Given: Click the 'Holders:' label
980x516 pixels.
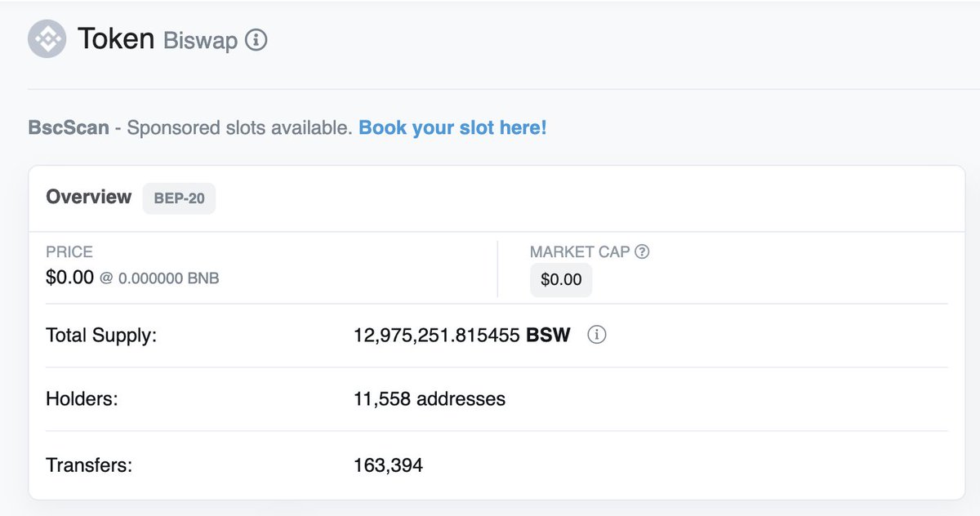Looking at the screenshot, I should click(82, 399).
